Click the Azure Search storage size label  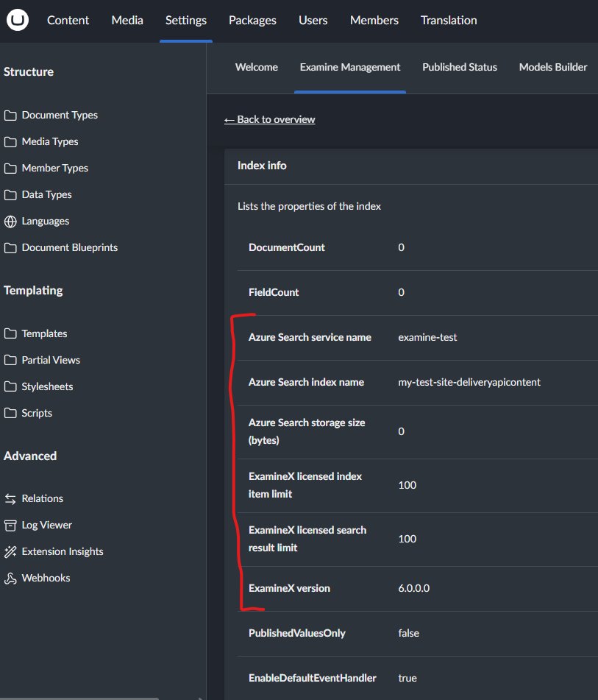[x=307, y=431]
